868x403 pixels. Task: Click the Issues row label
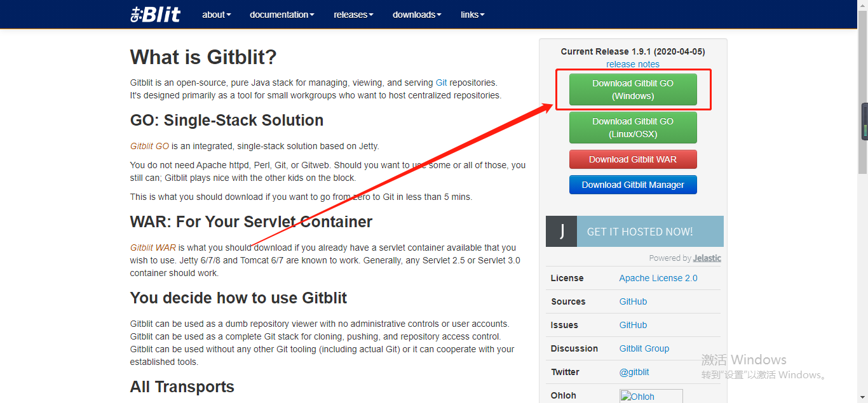click(x=564, y=325)
